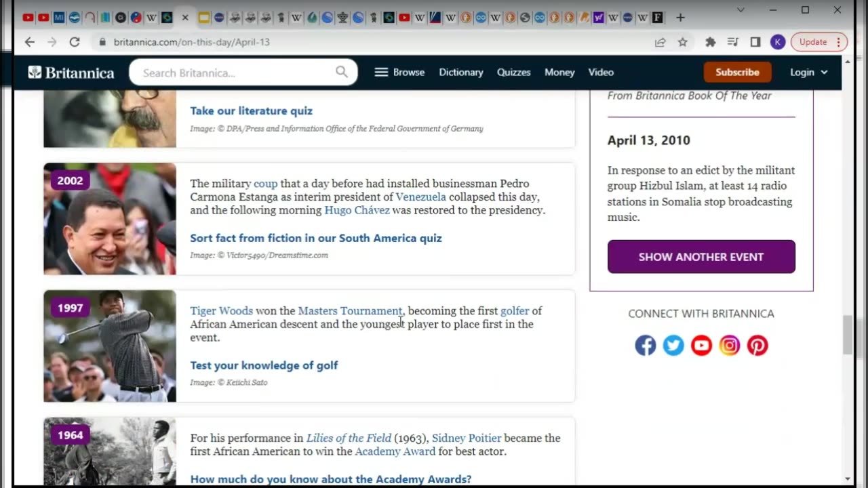Open a new browser tab
The height and width of the screenshot is (488, 868).
(681, 18)
